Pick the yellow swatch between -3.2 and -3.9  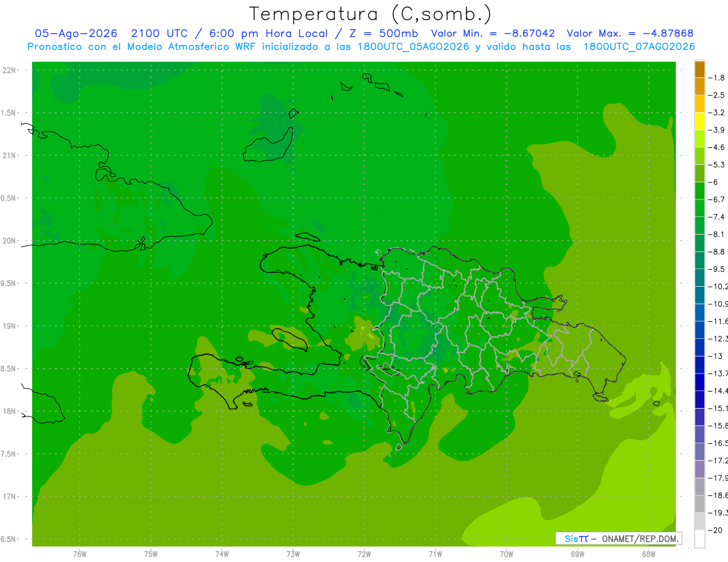699,121
